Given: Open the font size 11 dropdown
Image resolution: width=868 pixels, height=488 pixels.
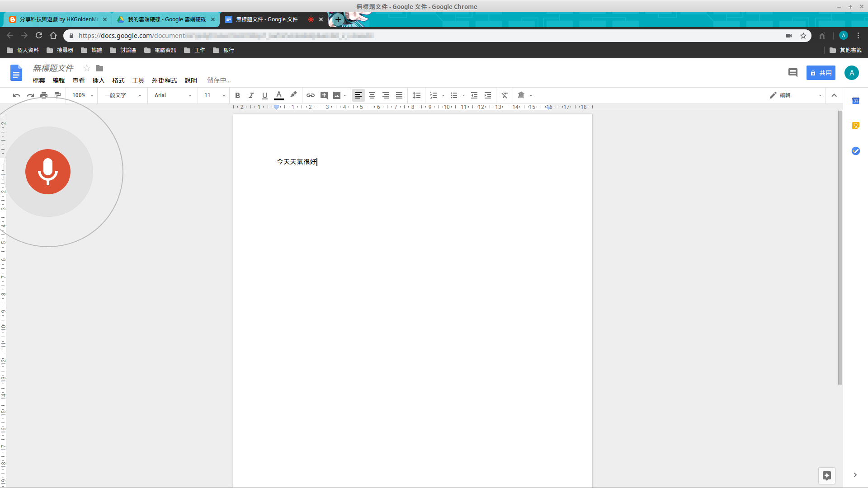Looking at the screenshot, I should pos(214,95).
